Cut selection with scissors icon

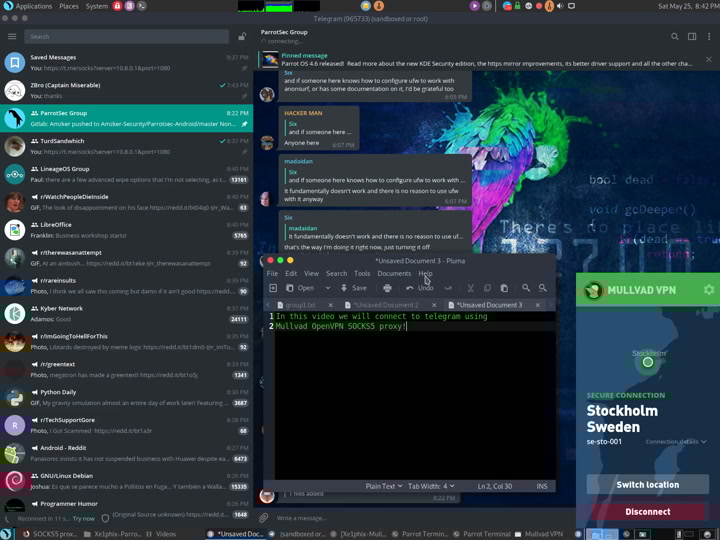(470, 288)
